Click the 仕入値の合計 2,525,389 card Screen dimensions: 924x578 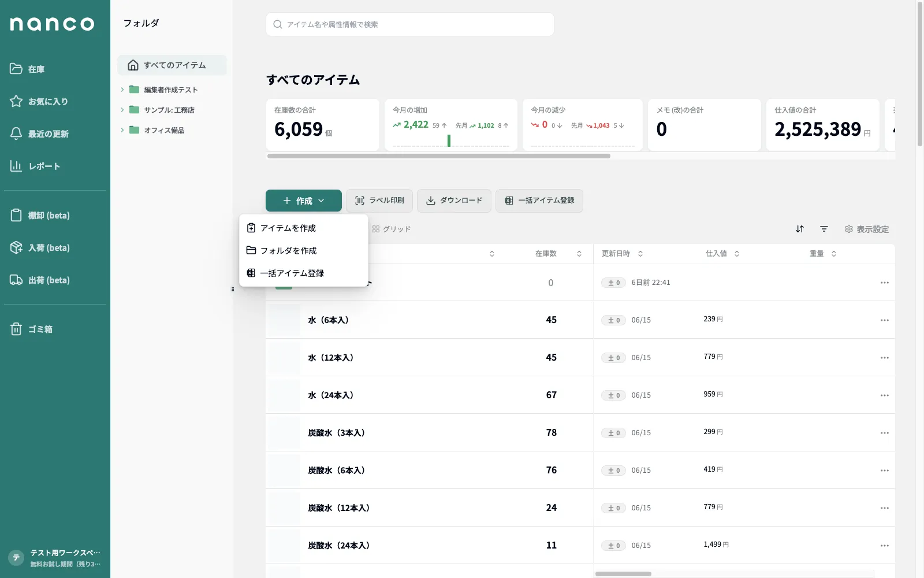coord(823,125)
